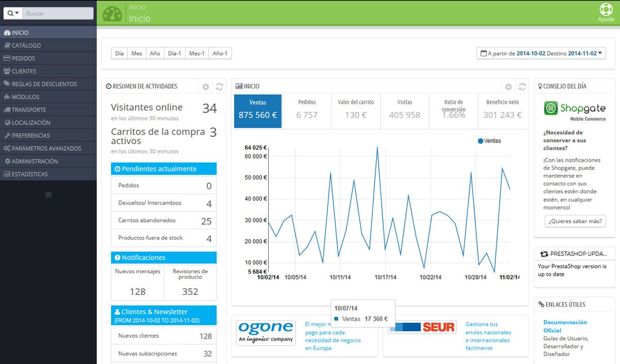Image resolution: width=620 pixels, height=364 pixels.
Task: Switch to the Ratio de conversión tab
Action: pos(454,111)
